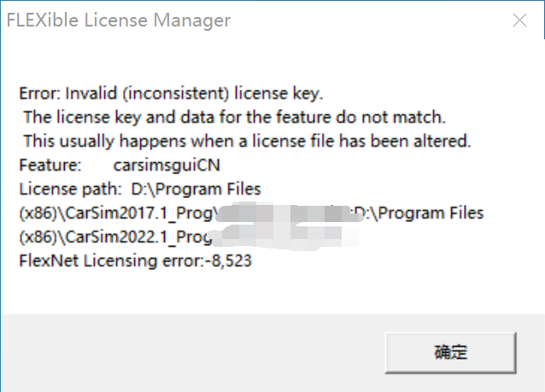This screenshot has width=545, height=392.
Task: Close the FLEXible License Manager dialog
Action: click(x=518, y=20)
